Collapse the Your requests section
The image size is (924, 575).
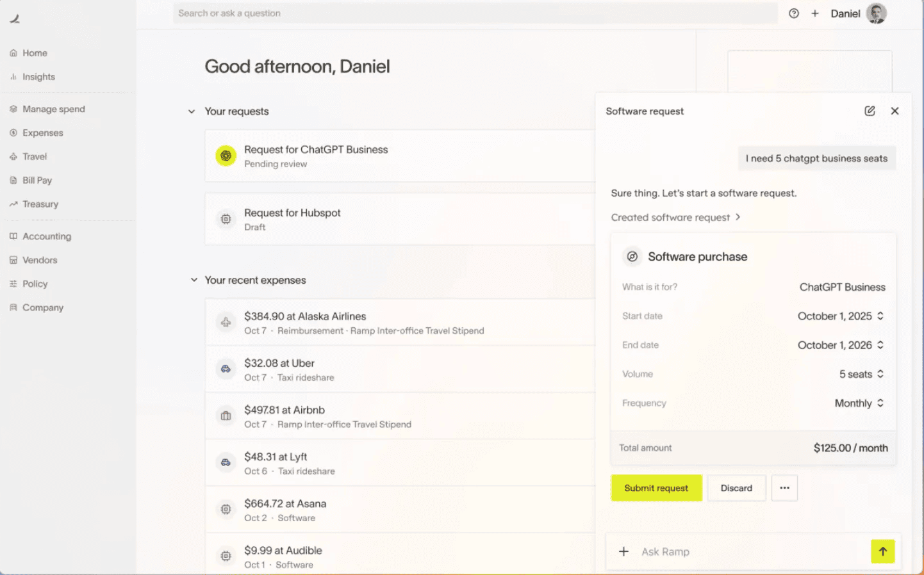point(191,111)
